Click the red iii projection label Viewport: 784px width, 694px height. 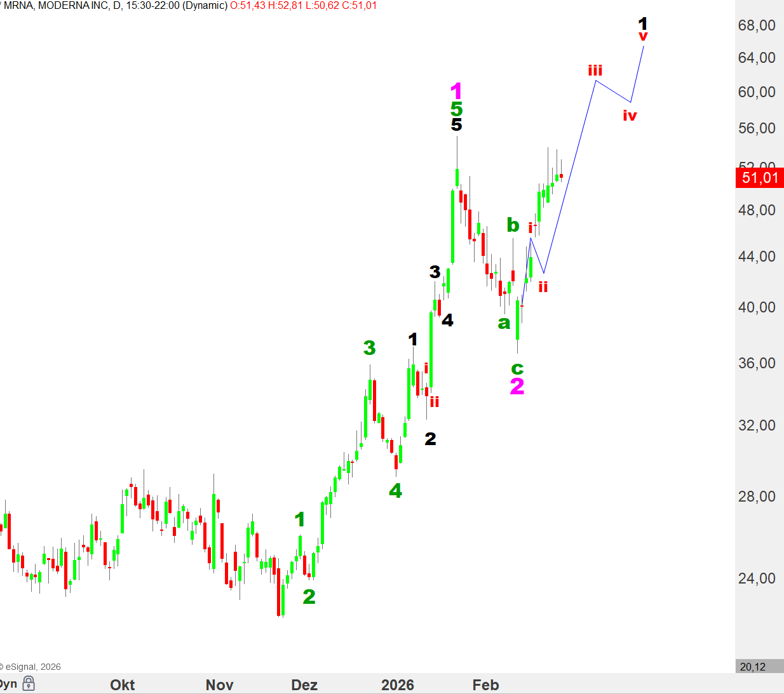pyautogui.click(x=595, y=70)
